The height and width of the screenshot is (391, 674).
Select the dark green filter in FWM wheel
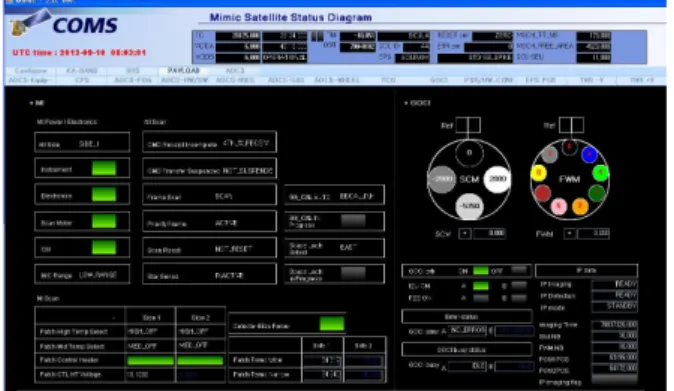point(597,193)
